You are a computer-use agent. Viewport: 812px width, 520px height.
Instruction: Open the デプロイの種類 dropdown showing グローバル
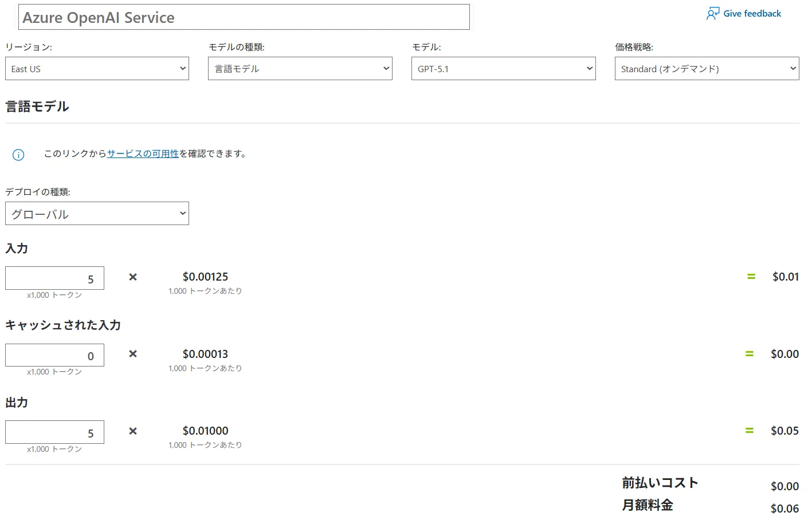pos(97,214)
